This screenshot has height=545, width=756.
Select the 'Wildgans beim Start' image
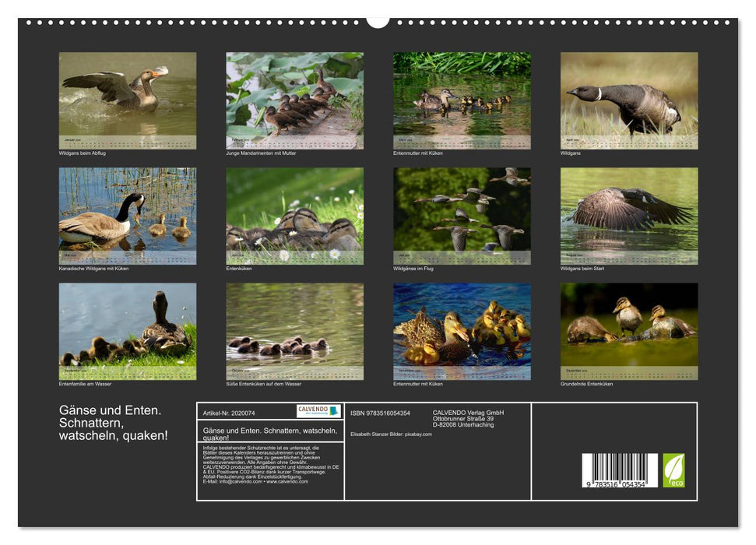[627, 214]
